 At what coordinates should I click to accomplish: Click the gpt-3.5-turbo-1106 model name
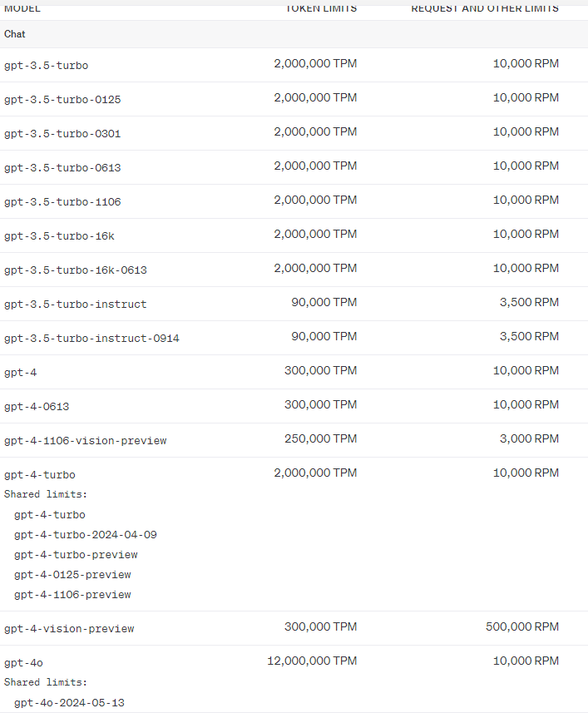62,202
